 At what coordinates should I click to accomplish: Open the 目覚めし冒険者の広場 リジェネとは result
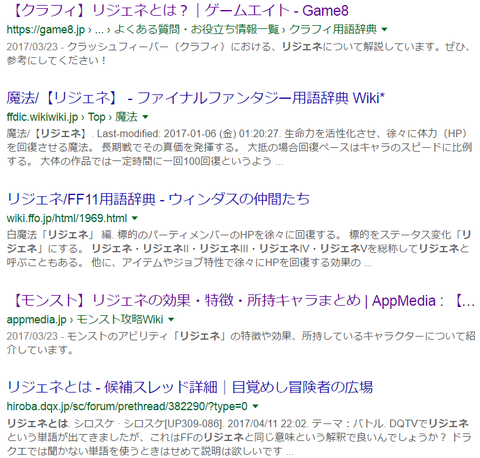click(190, 387)
